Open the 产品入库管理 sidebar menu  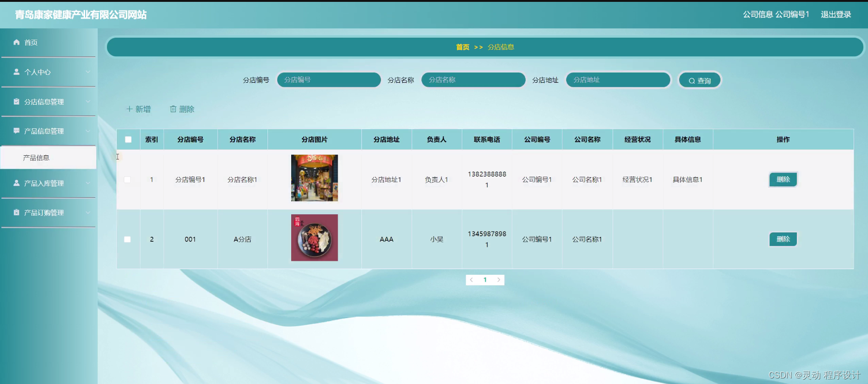[48, 183]
